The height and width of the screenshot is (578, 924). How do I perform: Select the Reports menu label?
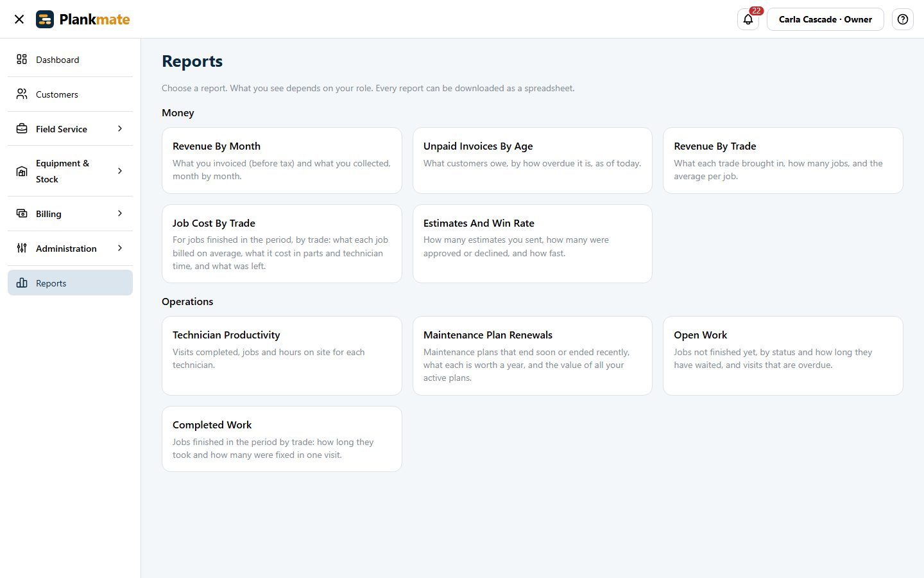pos(51,283)
